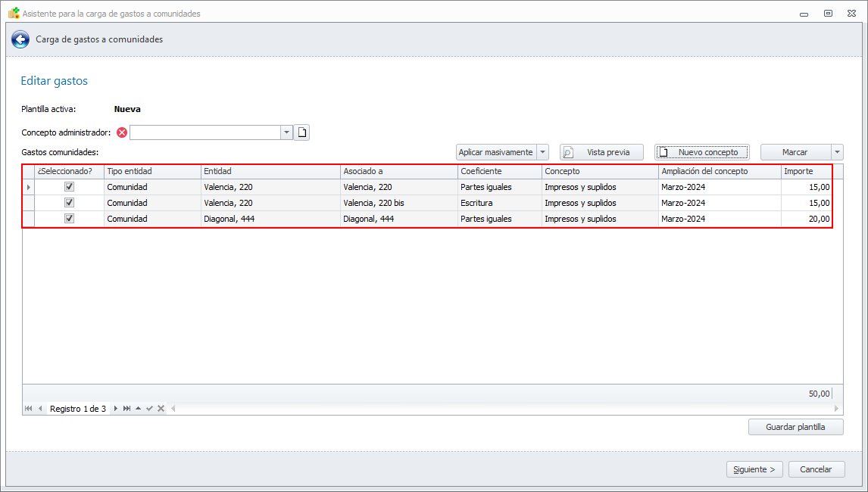Sort by Ampliación del concepto header
The width and height of the screenshot is (868, 492).
coord(720,172)
